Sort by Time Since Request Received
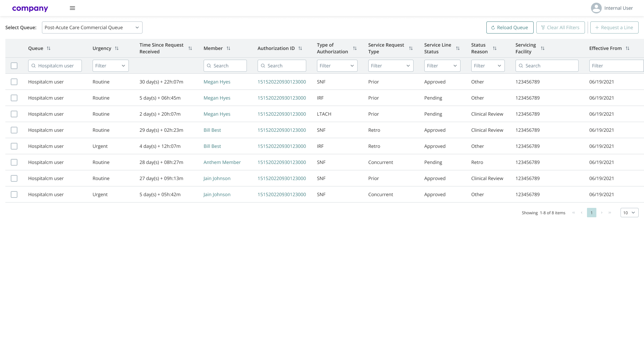The height and width of the screenshot is (342, 644). [x=190, y=48]
